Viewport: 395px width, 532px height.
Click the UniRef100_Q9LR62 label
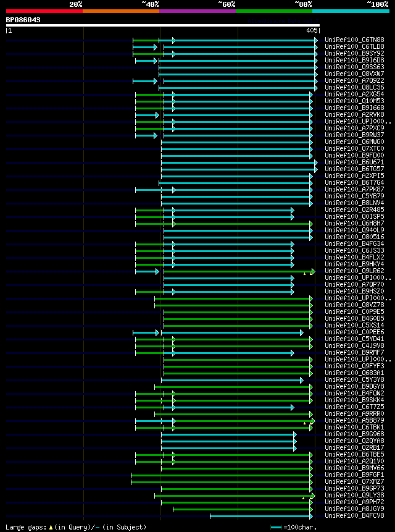click(354, 271)
